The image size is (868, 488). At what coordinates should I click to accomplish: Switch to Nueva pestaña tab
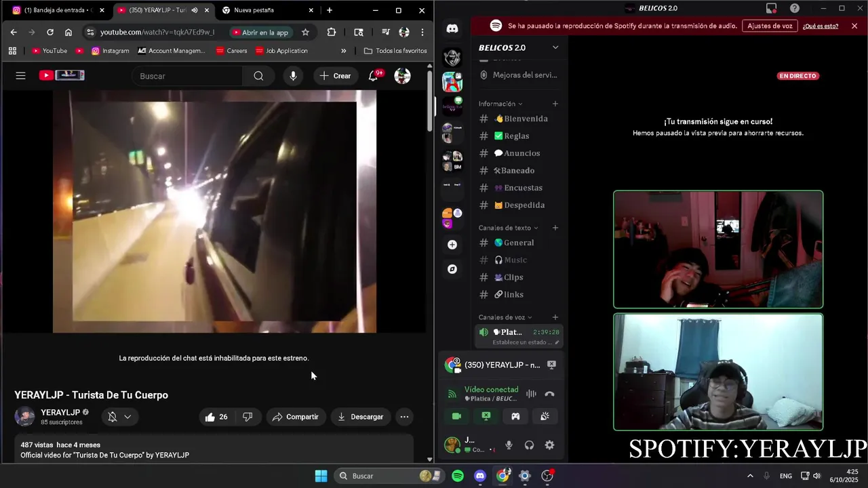[268, 10]
